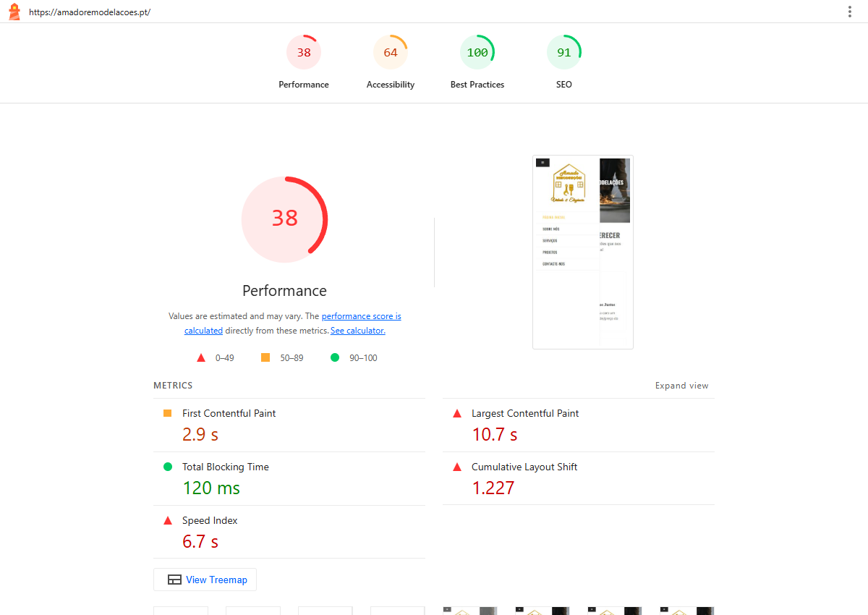
Task: Click the red triangle beside Cumulative Layout Shift
Action: (x=457, y=467)
